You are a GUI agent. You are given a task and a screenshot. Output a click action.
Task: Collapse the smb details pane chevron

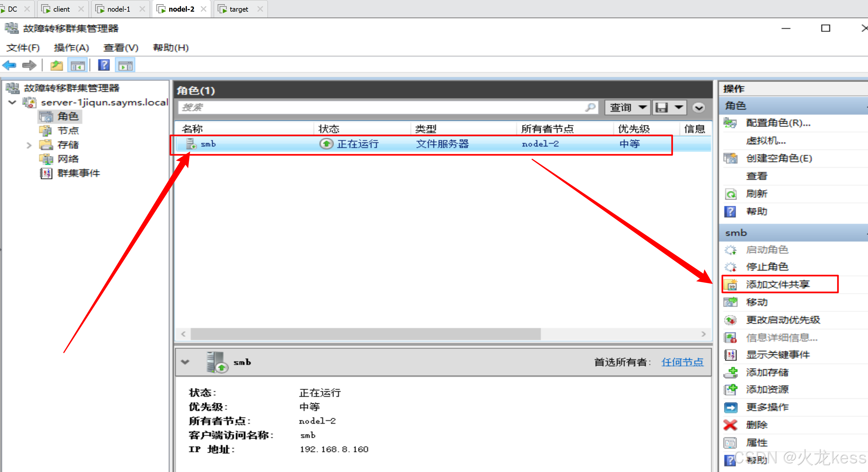[185, 362]
